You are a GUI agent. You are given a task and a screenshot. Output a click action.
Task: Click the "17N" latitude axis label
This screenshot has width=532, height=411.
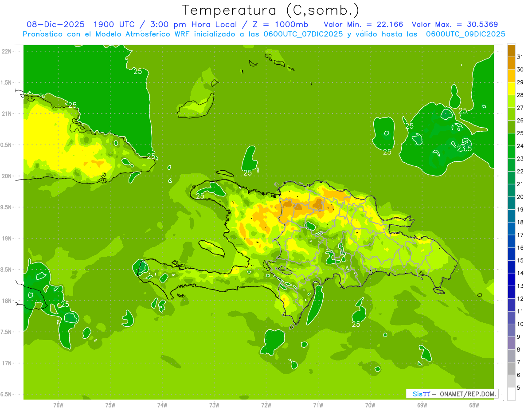click(x=6, y=363)
